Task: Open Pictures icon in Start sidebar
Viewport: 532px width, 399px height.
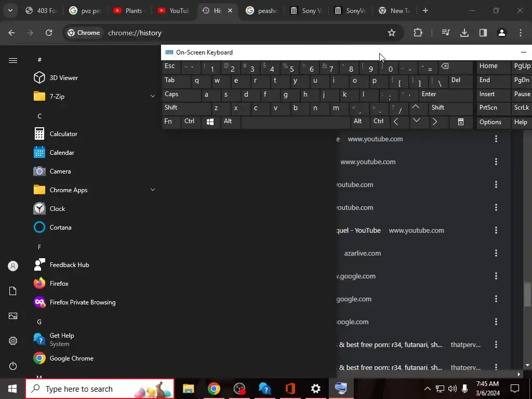Action: coord(13,316)
